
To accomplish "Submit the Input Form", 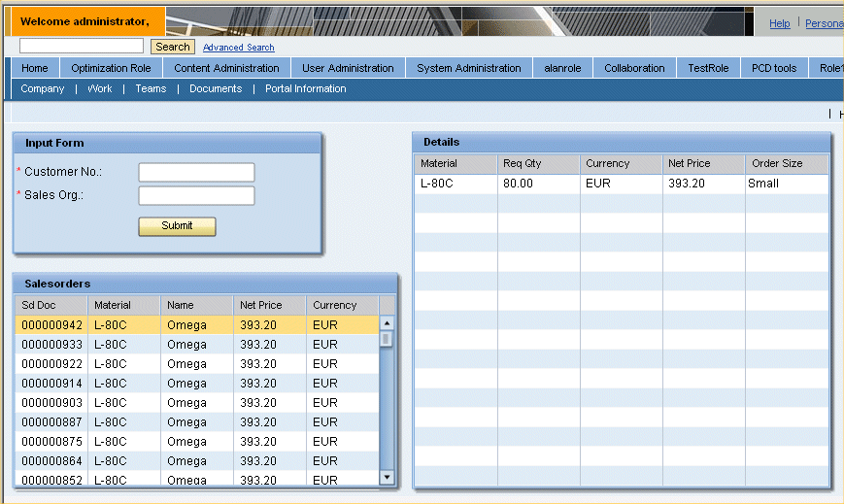I will [177, 226].
